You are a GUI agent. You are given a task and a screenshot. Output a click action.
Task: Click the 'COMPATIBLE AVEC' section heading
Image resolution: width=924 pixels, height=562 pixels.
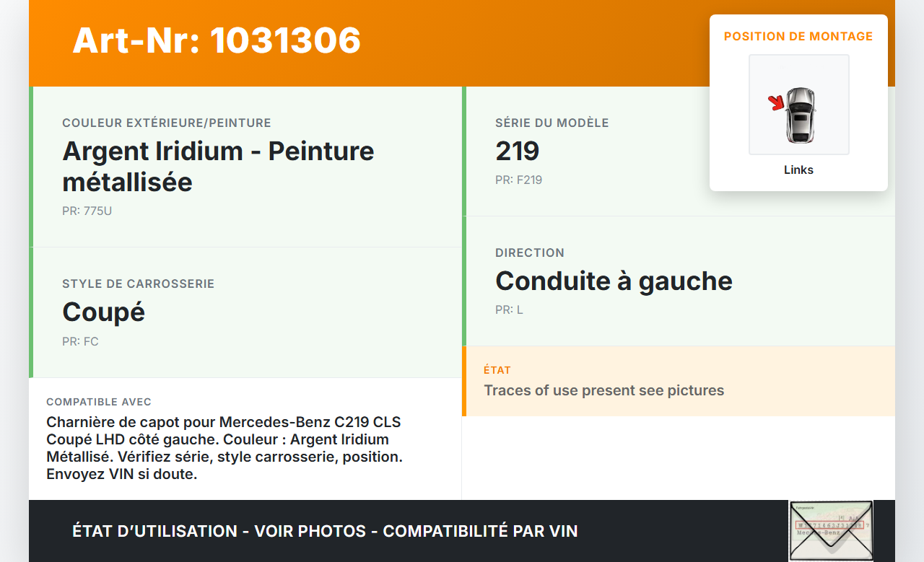click(x=99, y=402)
